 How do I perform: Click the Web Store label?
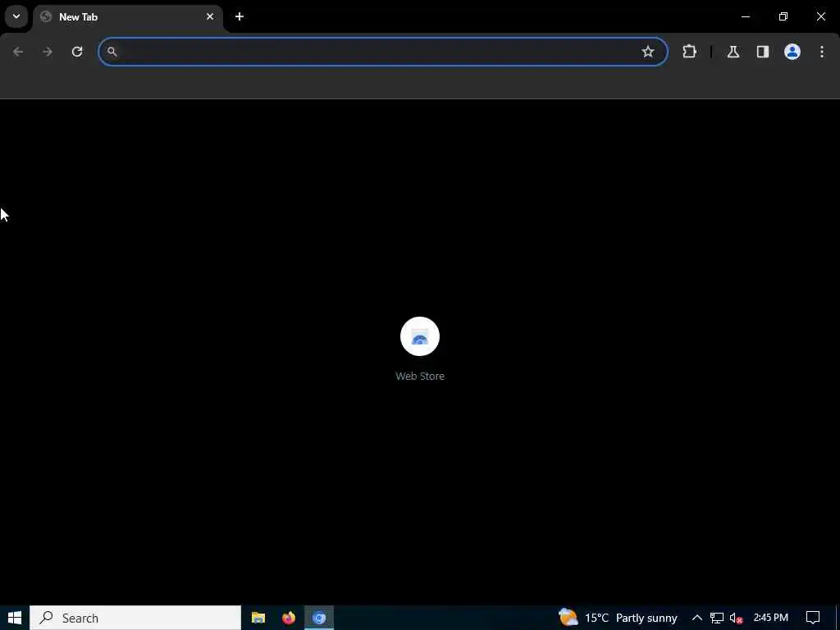[x=420, y=376]
